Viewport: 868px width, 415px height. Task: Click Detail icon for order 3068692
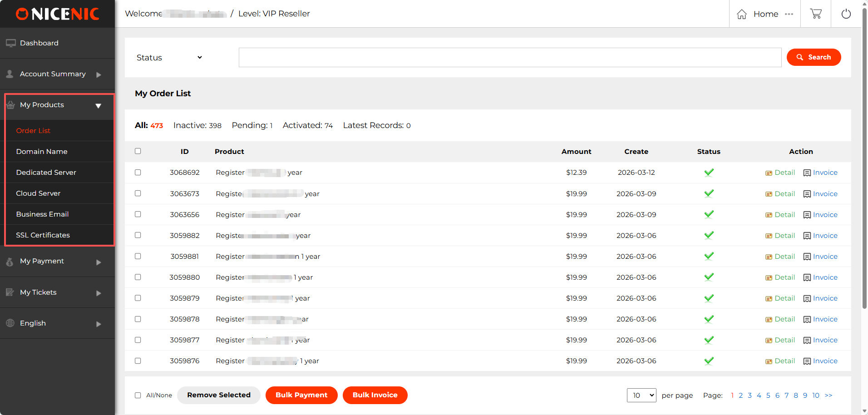(x=769, y=173)
